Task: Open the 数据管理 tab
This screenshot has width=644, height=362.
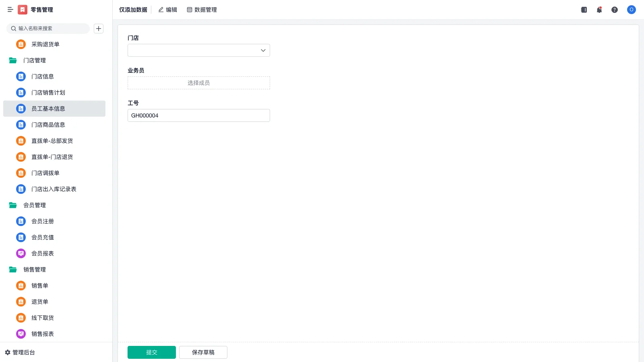Action: (x=202, y=10)
